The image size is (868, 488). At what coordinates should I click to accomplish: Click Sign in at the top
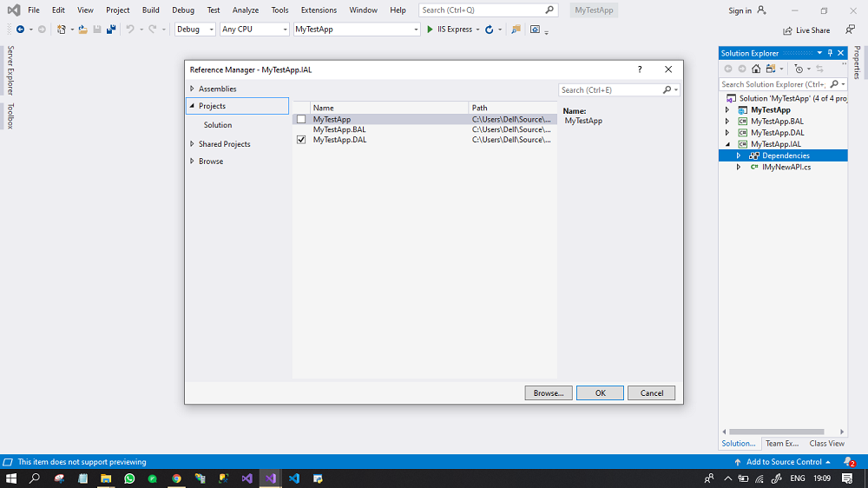[x=740, y=10]
